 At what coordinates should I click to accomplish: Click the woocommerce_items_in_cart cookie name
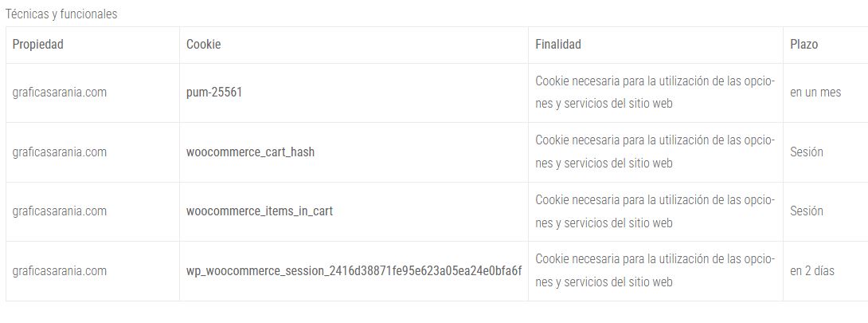coord(260,211)
